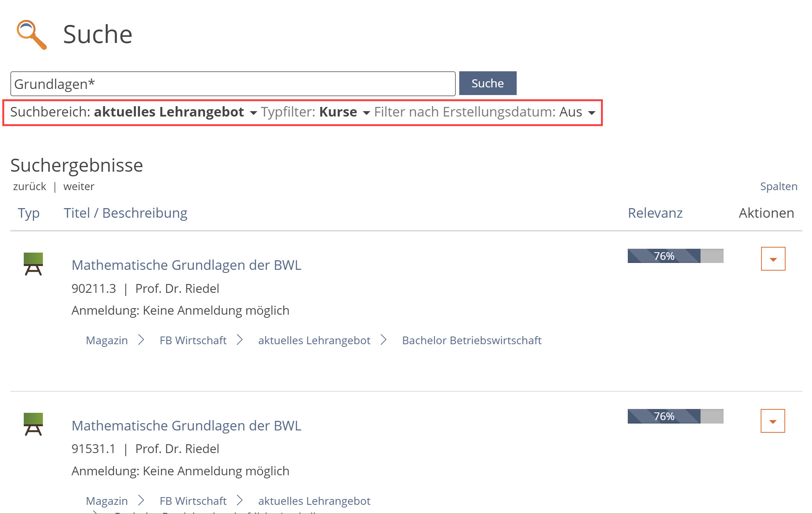The width and height of the screenshot is (812, 514).
Task: Click the Suchergebnisse heading
Action: click(77, 165)
